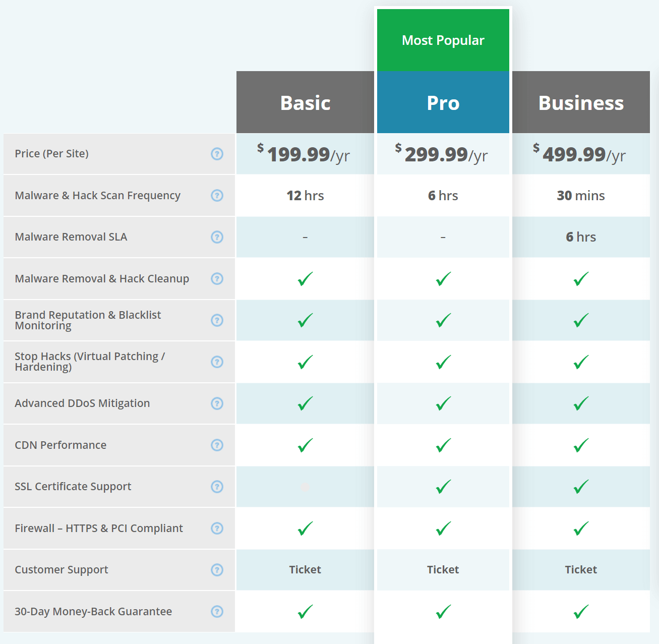Screen dimensions: 659x644
Task: Click the Malware & Hack Scan Frequency label
Action: pos(98,196)
